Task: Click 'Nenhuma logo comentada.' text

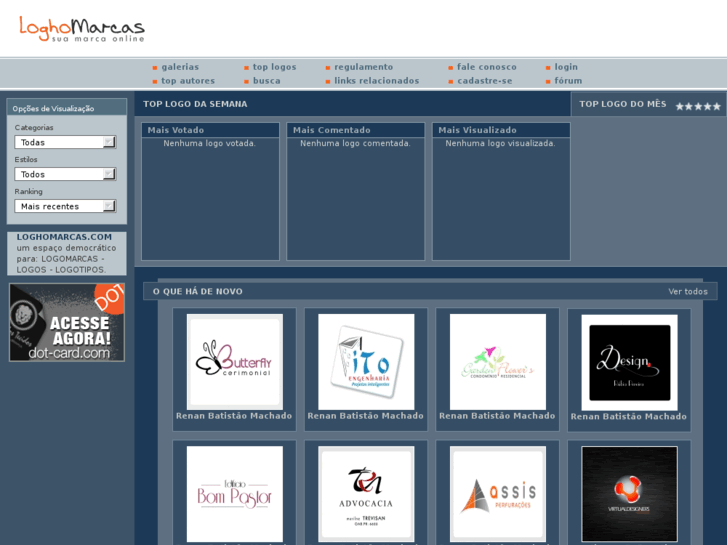Action: point(355,143)
